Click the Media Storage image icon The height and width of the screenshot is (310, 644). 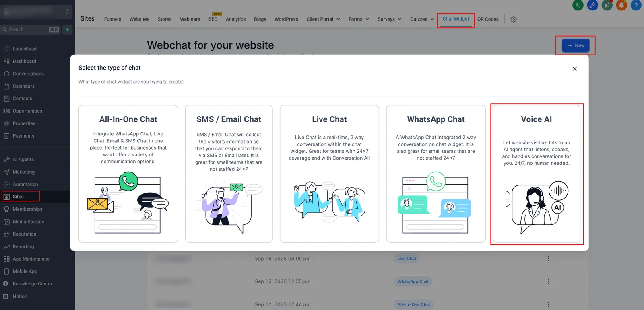[x=6, y=222]
